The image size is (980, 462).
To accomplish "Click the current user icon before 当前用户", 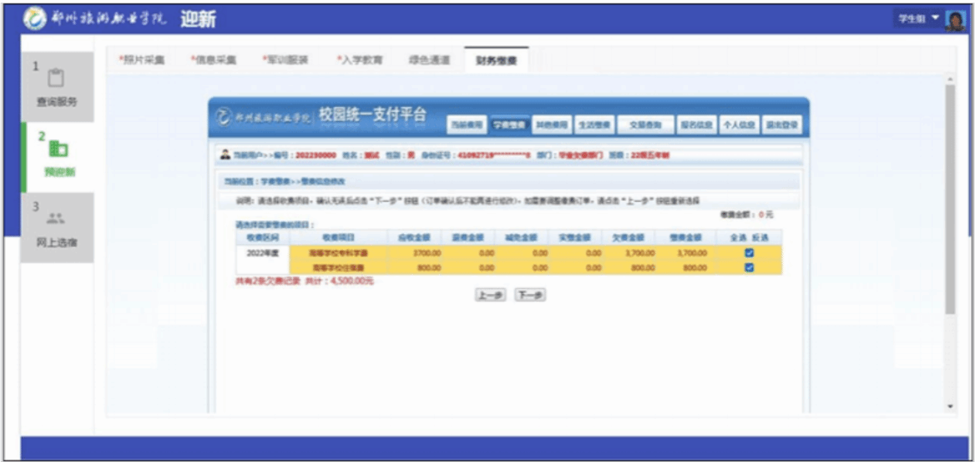I will point(225,155).
